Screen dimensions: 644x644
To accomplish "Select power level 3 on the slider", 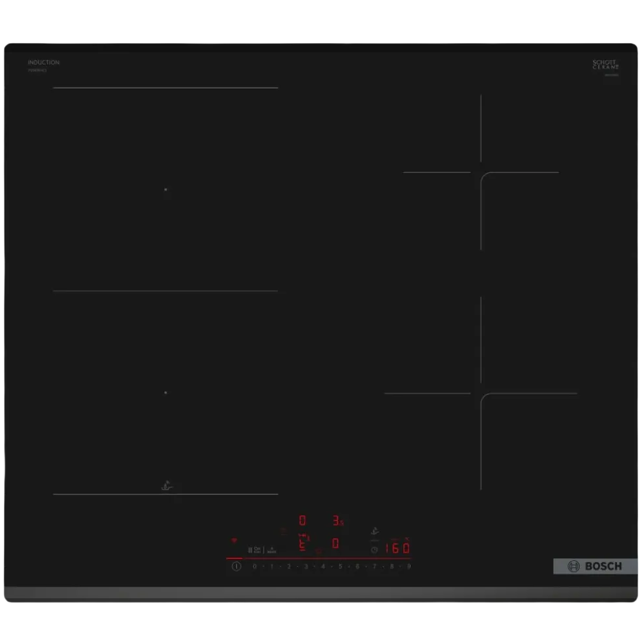I will (x=306, y=566).
